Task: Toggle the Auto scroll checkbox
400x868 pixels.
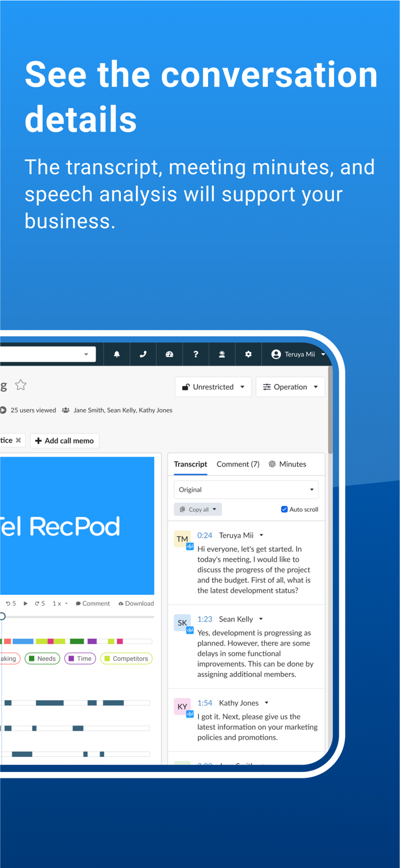Action: pos(284,509)
